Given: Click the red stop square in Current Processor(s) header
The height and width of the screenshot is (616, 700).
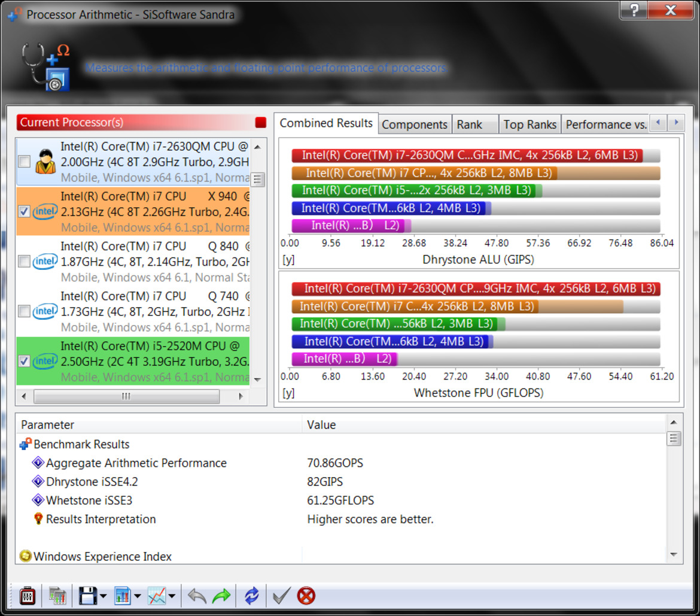Looking at the screenshot, I should point(261,122).
